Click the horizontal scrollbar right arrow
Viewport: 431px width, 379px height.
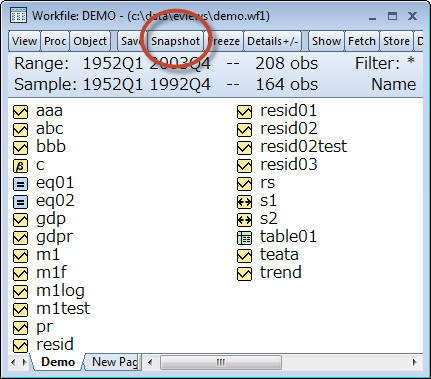(x=415, y=362)
